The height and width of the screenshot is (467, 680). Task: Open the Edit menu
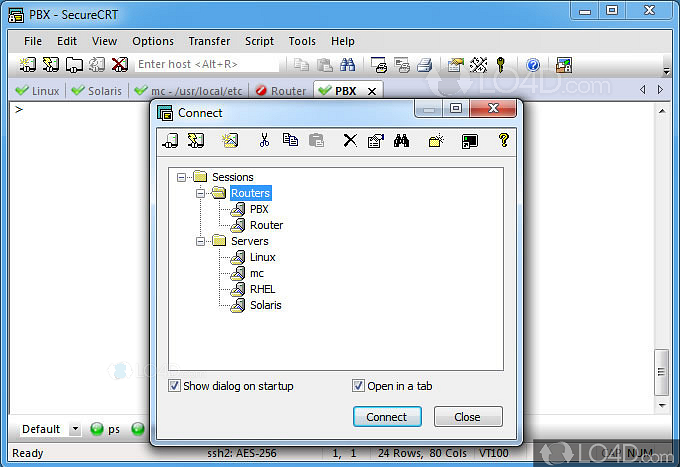click(x=67, y=41)
